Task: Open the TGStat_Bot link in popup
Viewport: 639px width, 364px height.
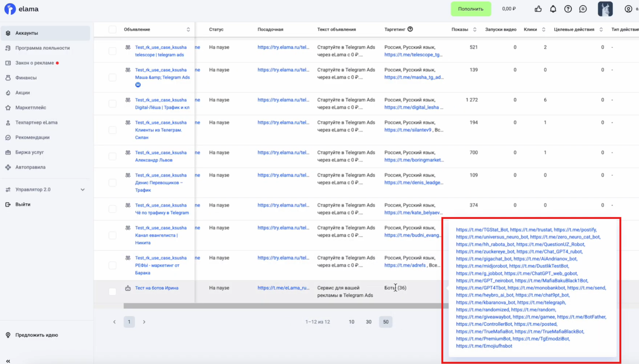Action: [x=482, y=230]
